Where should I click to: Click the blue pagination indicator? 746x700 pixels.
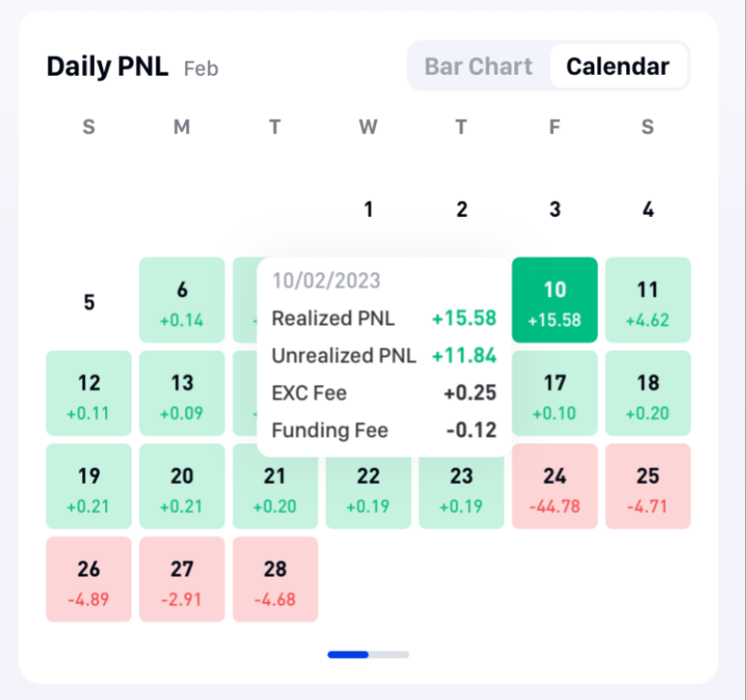coord(347,654)
